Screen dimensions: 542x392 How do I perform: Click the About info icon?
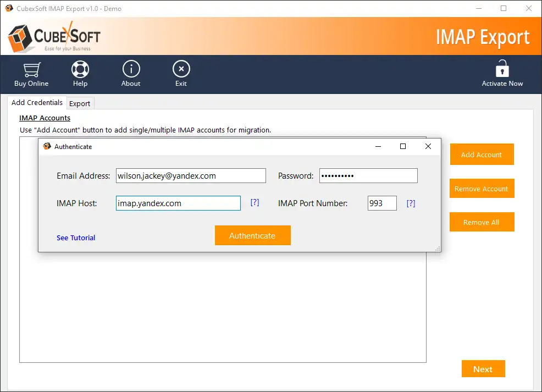(x=131, y=70)
